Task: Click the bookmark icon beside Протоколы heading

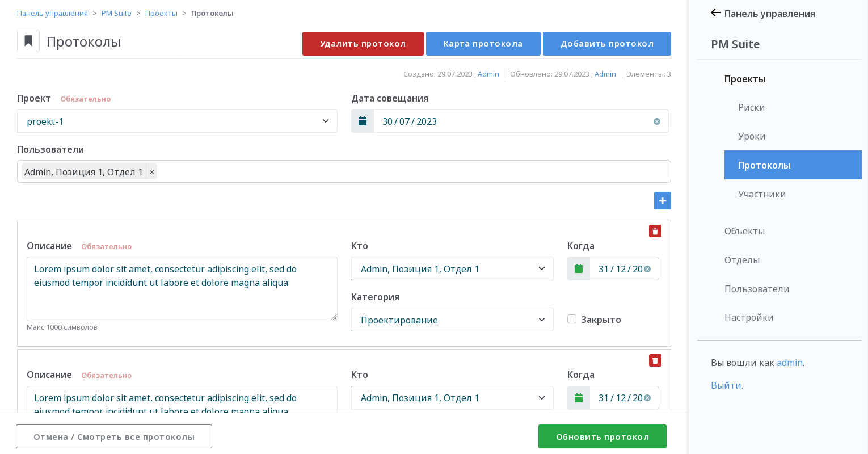Action: (x=28, y=41)
